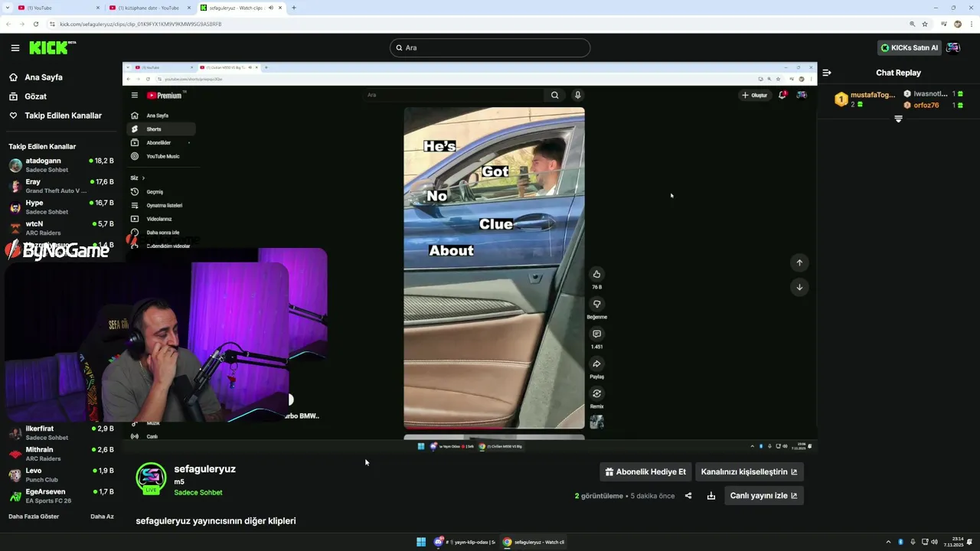
Task: Open the tab search dropdown arrow
Action: click(6, 8)
